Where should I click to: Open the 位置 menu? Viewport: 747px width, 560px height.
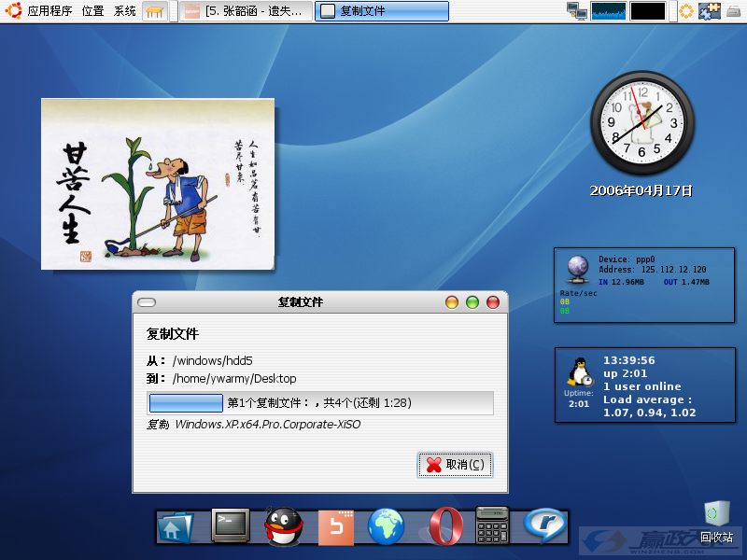[92, 11]
